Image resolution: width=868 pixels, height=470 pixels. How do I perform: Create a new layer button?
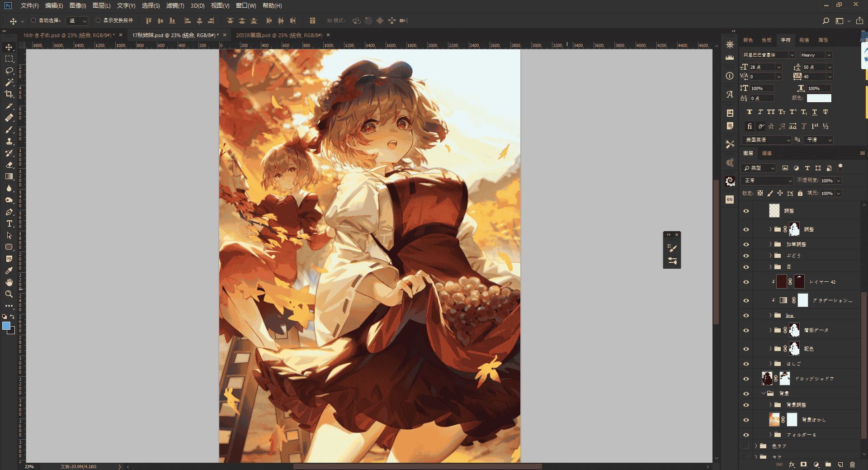840,465
